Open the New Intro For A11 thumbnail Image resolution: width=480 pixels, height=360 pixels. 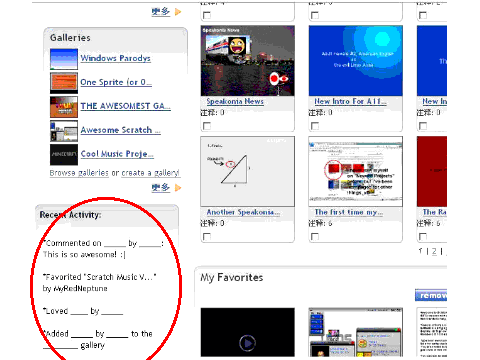pyautogui.click(x=356, y=61)
